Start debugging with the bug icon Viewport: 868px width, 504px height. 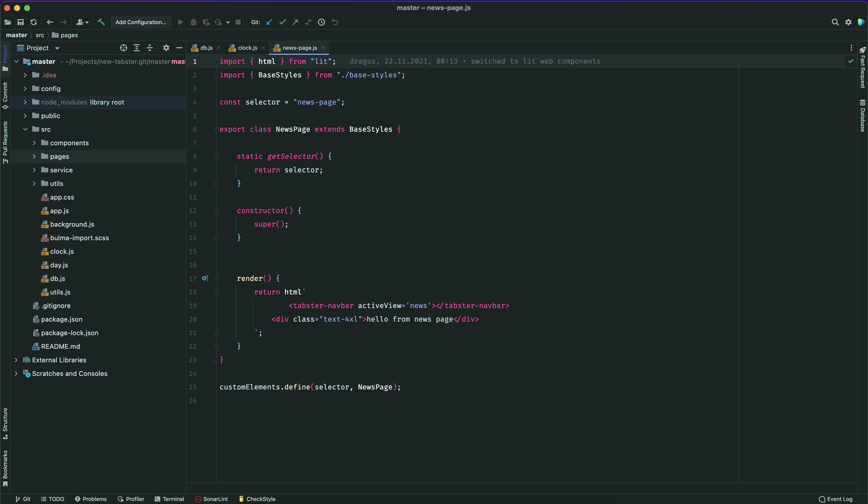[x=193, y=22]
